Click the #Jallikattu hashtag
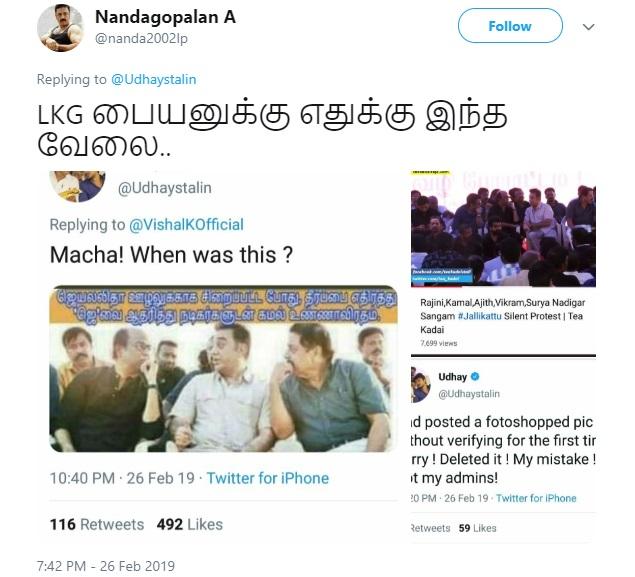 [x=479, y=316]
